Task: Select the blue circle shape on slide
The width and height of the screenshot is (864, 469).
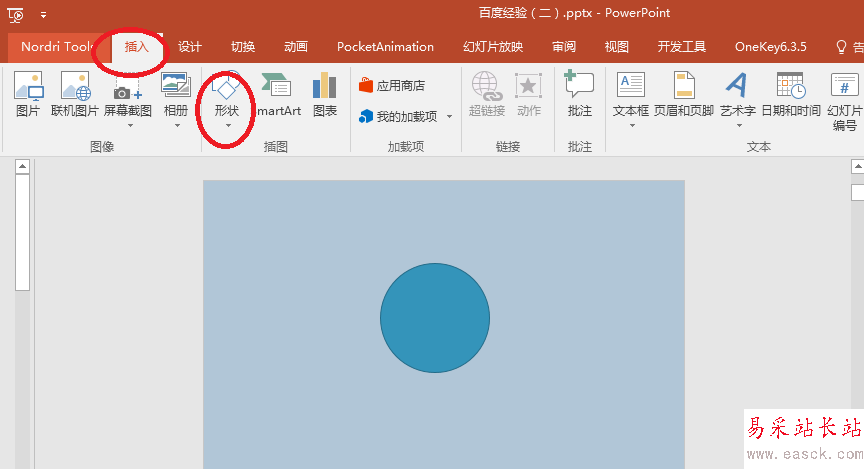Action: pos(435,318)
